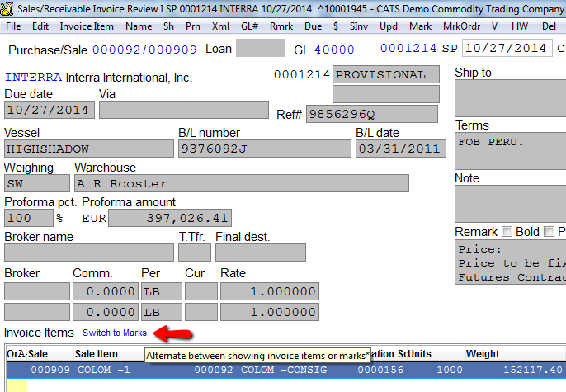Click the second row Broker field
Screen dimensions: 566x392
pyautogui.click(x=37, y=312)
